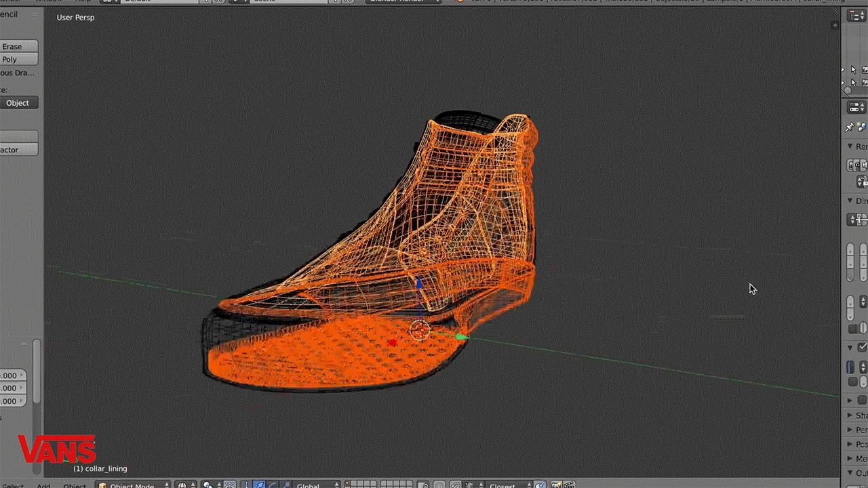Open the Object menu in viewport header
Viewport: 868px width, 488px height.
point(75,486)
